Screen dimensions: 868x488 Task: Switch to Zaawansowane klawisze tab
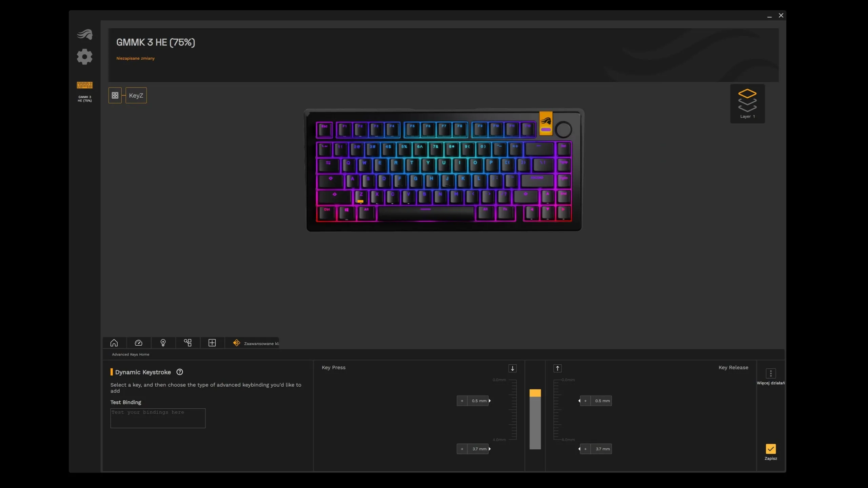256,343
